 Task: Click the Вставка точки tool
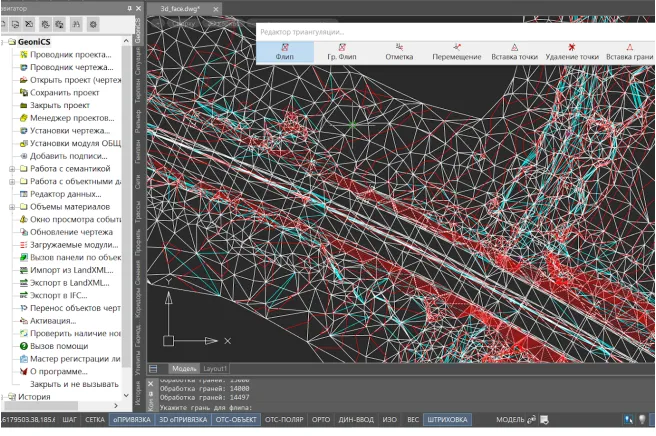point(514,52)
